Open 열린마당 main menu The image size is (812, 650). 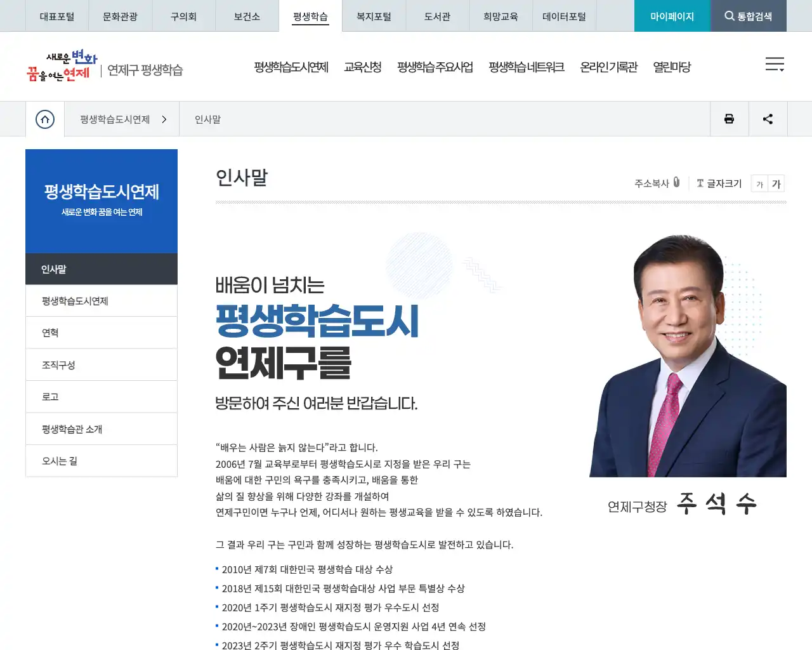tap(672, 67)
